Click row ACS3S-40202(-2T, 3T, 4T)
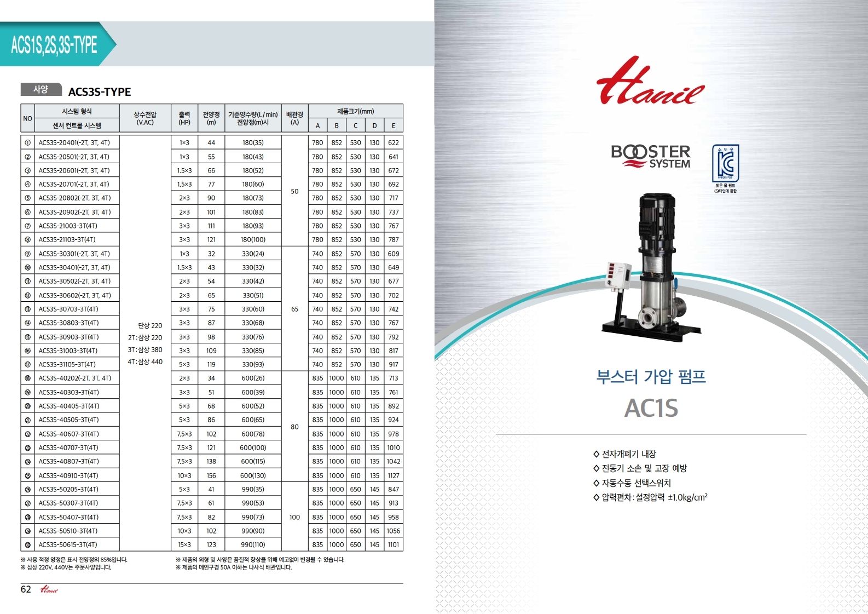This screenshot has height=614, width=868. coord(212,378)
